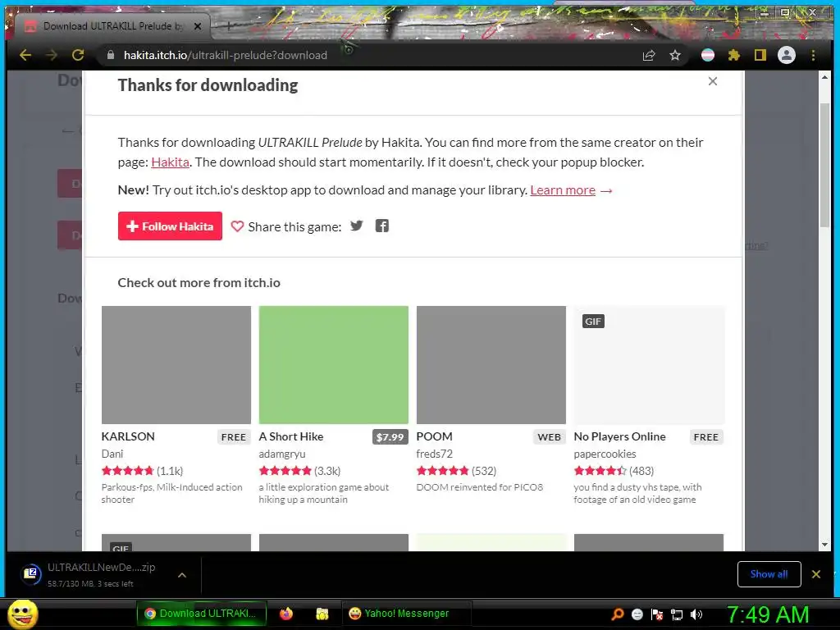Image resolution: width=840 pixels, height=630 pixels.
Task: Click the KARLSON game title
Action: (128, 436)
